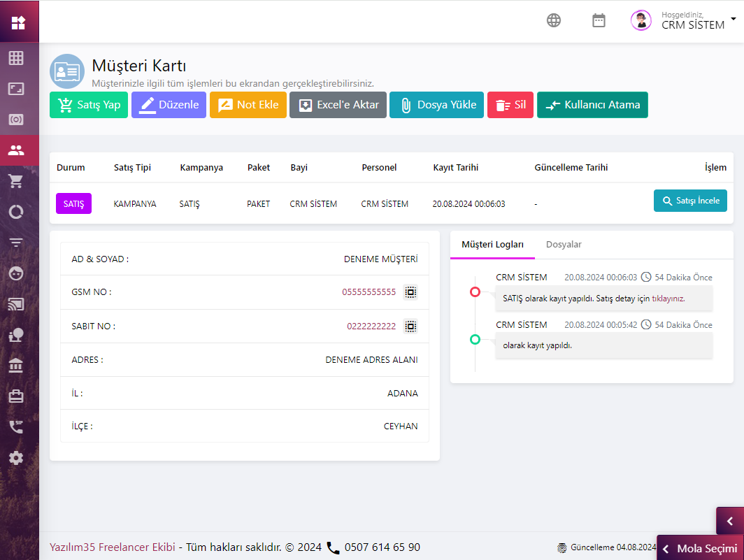Select the customers people icon in sidebar
Screen dimensions: 744x560
click(16, 150)
